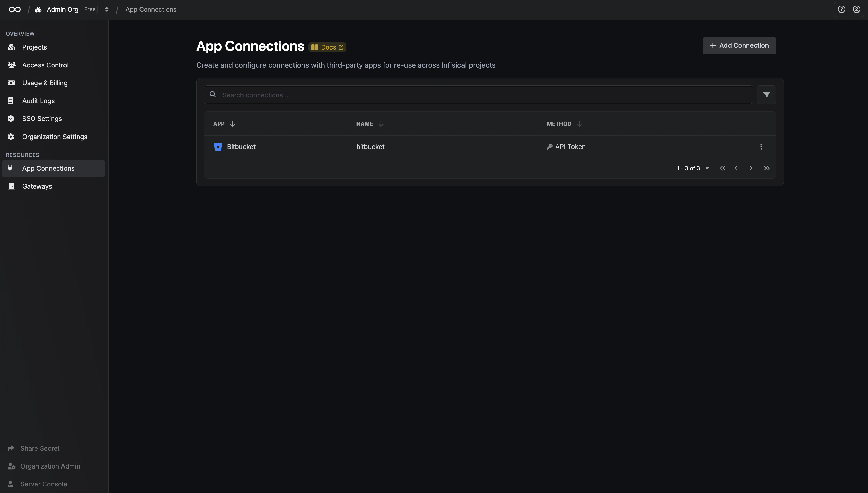Open the filter funnel button
Image resolution: width=868 pixels, height=493 pixels.
tap(766, 95)
